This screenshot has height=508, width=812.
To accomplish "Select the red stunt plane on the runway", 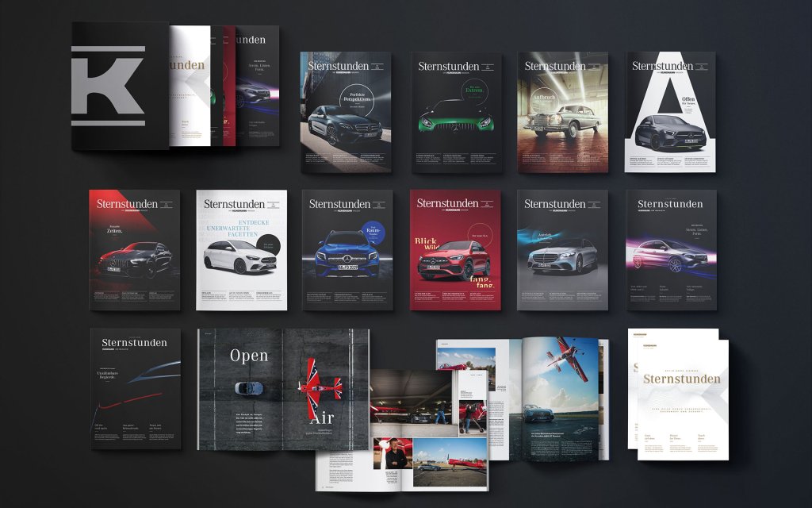I will (x=320, y=389).
